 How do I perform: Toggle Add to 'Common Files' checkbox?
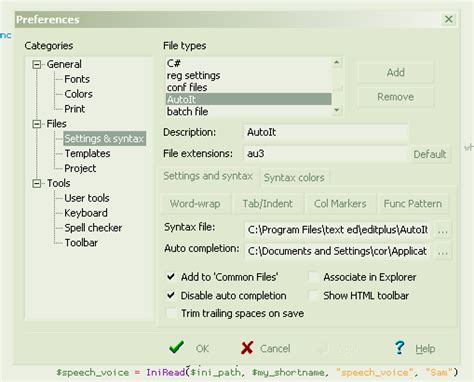coord(171,276)
